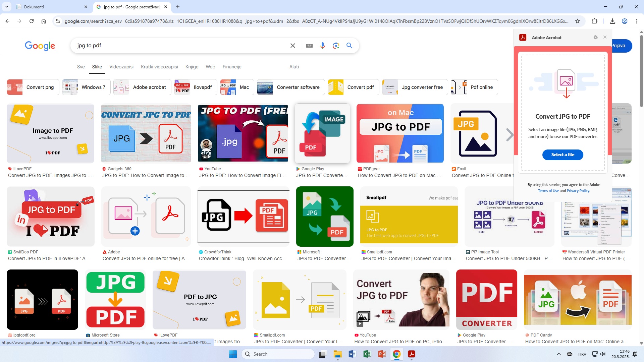The width and height of the screenshot is (644, 362).
Task: Show hidden system tray icons chevron
Action: (x=558, y=354)
